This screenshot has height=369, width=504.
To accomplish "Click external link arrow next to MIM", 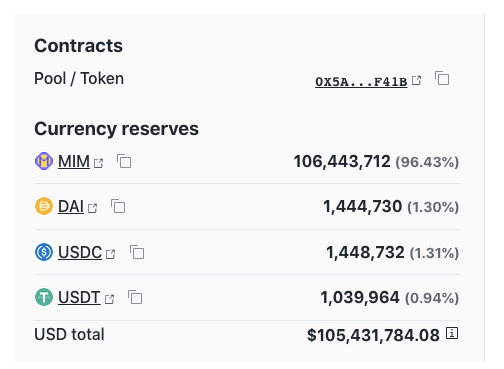I will tap(98, 163).
